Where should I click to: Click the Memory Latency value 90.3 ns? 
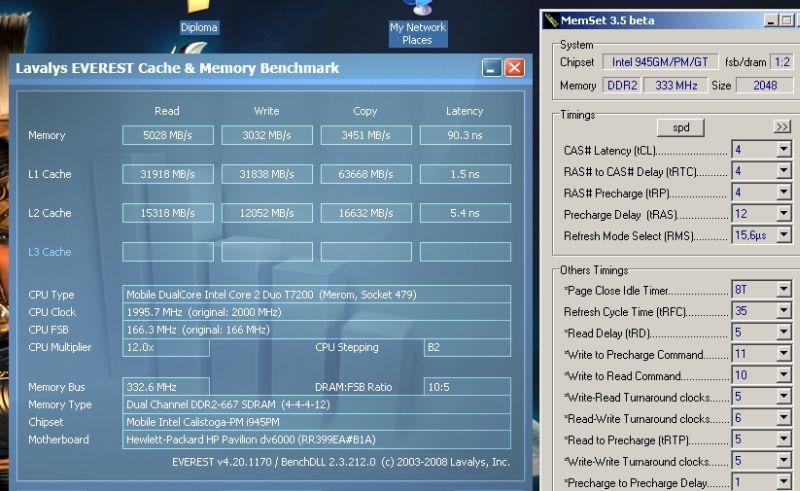[465, 135]
